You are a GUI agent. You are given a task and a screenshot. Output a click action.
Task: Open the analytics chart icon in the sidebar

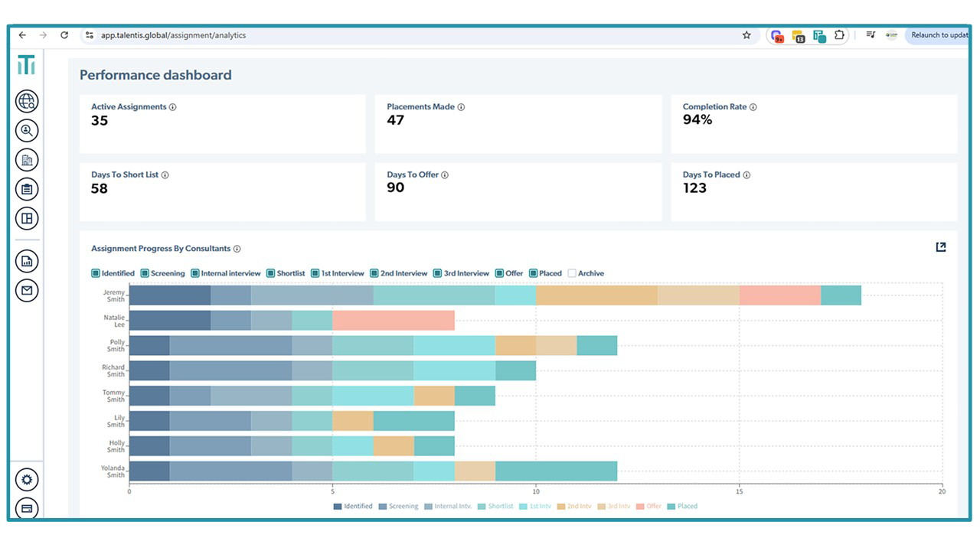pyautogui.click(x=27, y=261)
